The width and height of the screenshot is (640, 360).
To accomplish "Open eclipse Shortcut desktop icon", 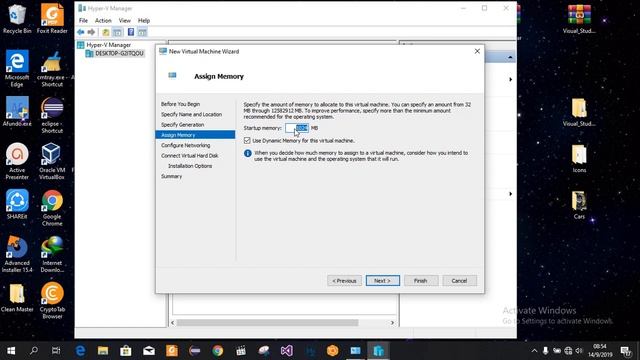I will click(x=52, y=115).
